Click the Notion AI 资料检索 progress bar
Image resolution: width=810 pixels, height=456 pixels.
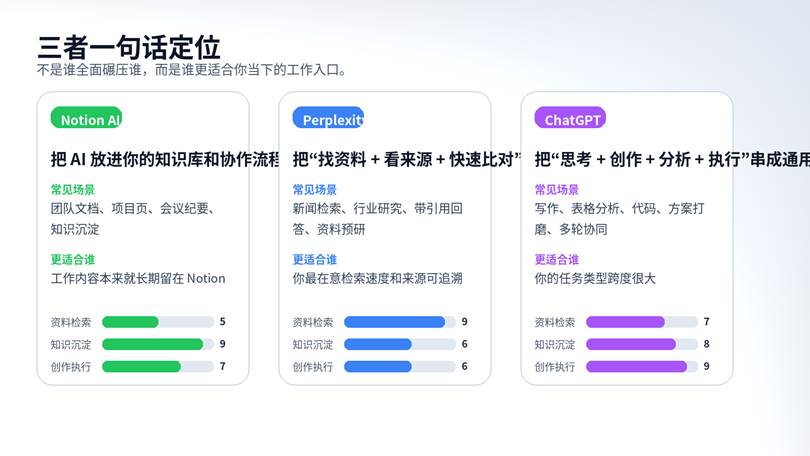point(158,322)
